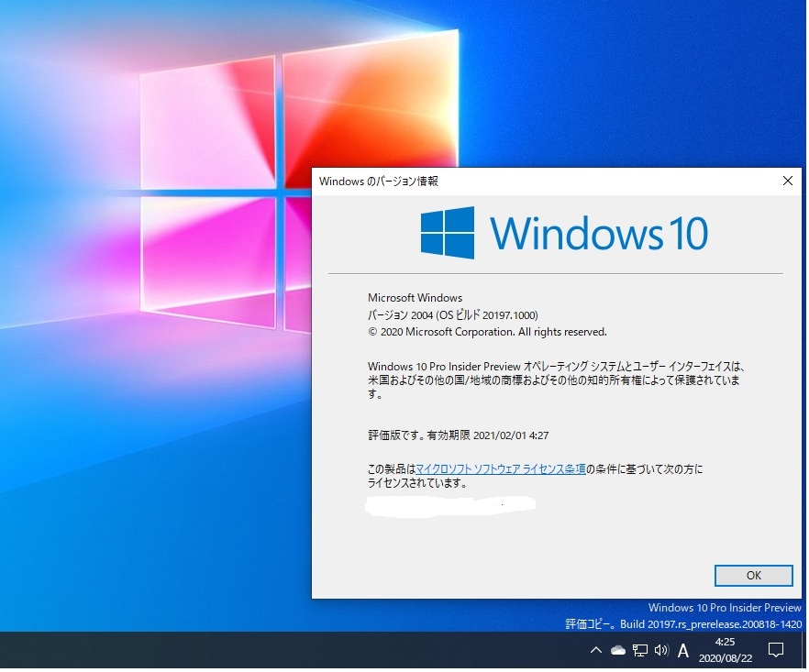Viewport: 809px width, 672px height.
Task: Click the Windows 10 logo in dialog
Action: click(565, 234)
